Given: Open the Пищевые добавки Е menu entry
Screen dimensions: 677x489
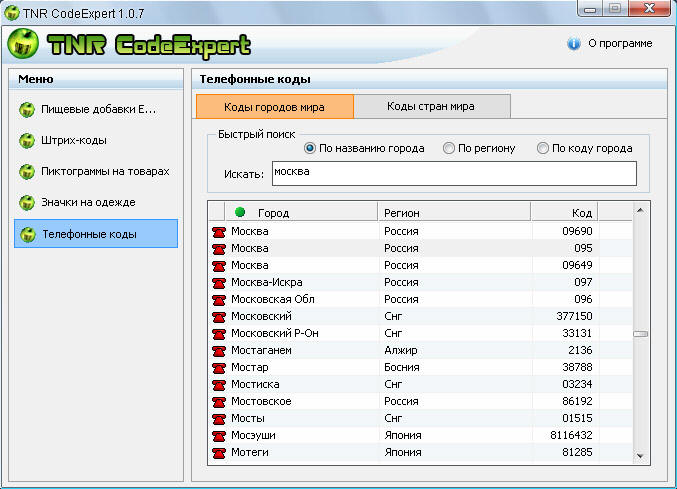Looking at the screenshot, I should 96,110.
